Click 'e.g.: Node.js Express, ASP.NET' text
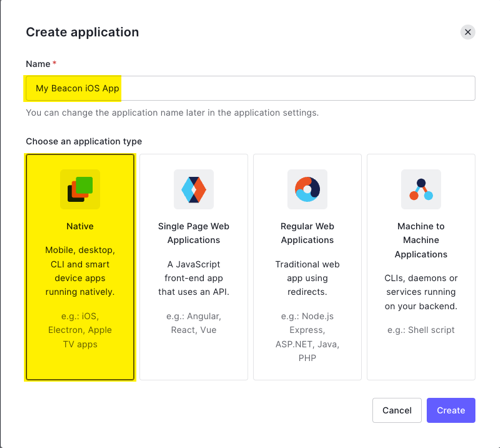Image resolution: width=500 pixels, height=448 pixels. [x=307, y=337]
